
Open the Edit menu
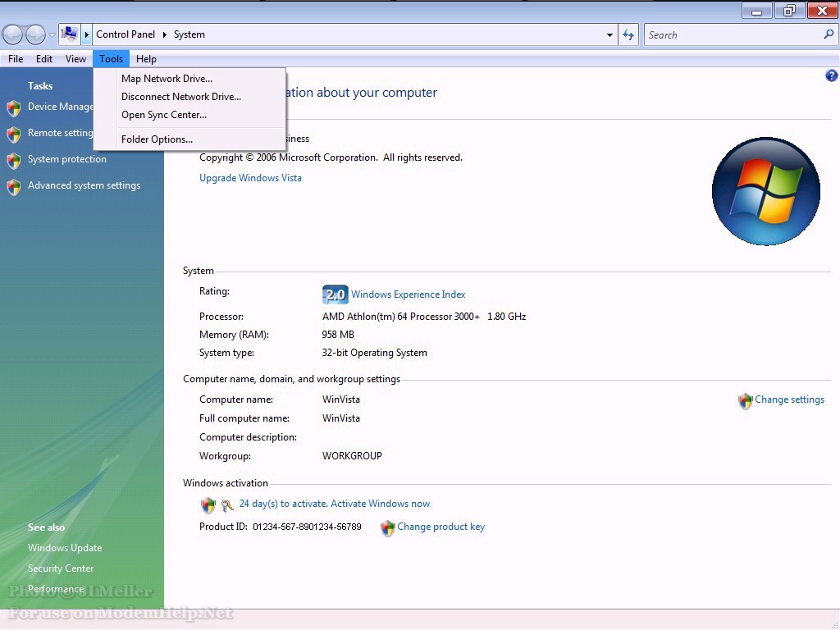click(x=44, y=59)
